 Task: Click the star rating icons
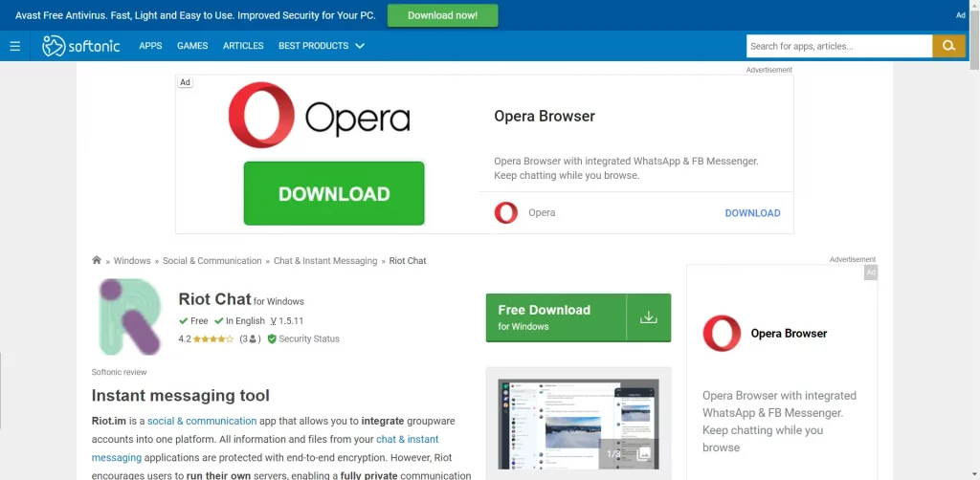click(213, 338)
